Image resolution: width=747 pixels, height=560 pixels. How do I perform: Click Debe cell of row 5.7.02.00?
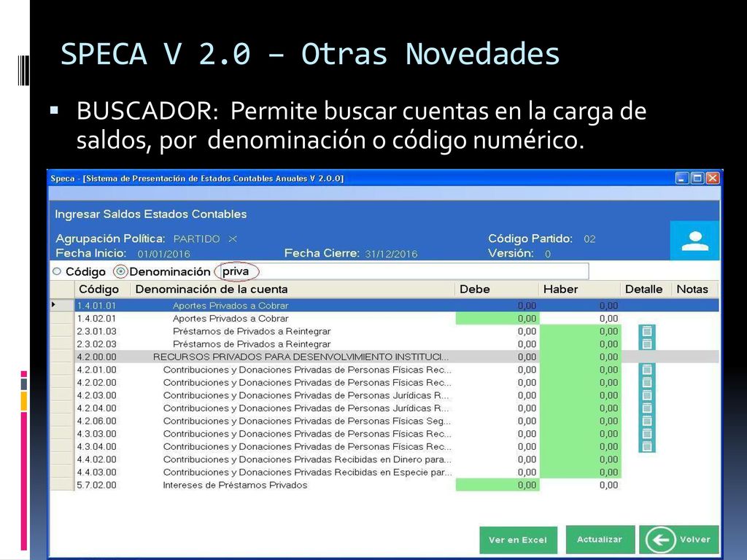(x=498, y=485)
